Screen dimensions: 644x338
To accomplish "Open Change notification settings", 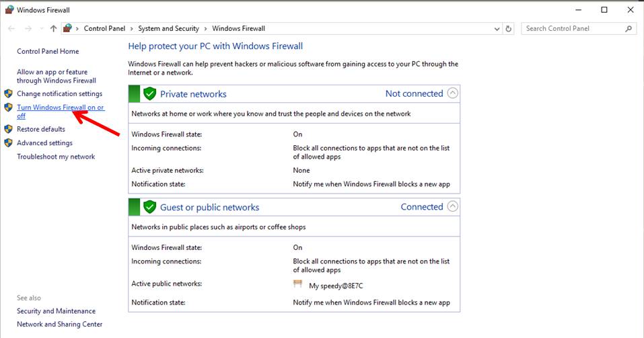I will coord(59,93).
